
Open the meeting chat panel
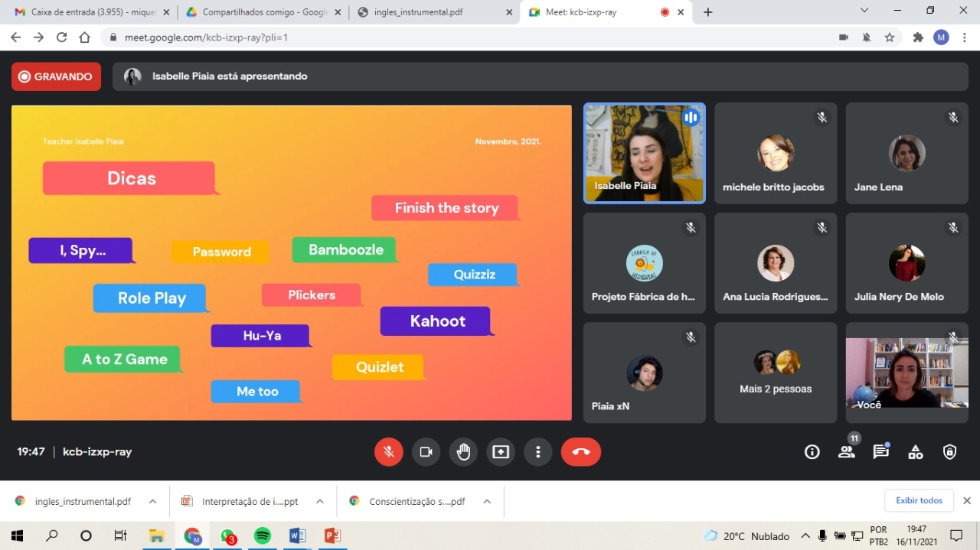[880, 452]
